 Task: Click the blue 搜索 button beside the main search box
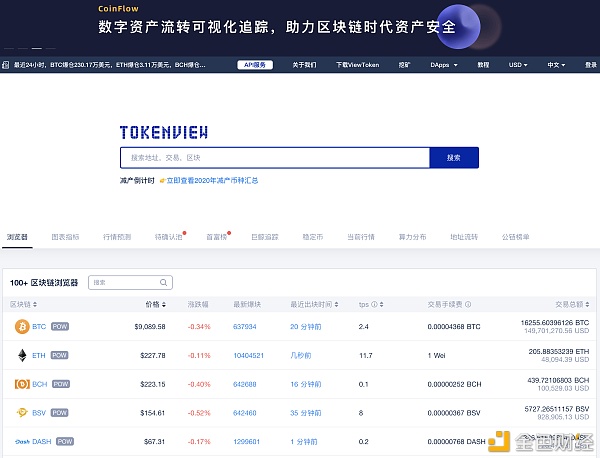coord(454,158)
